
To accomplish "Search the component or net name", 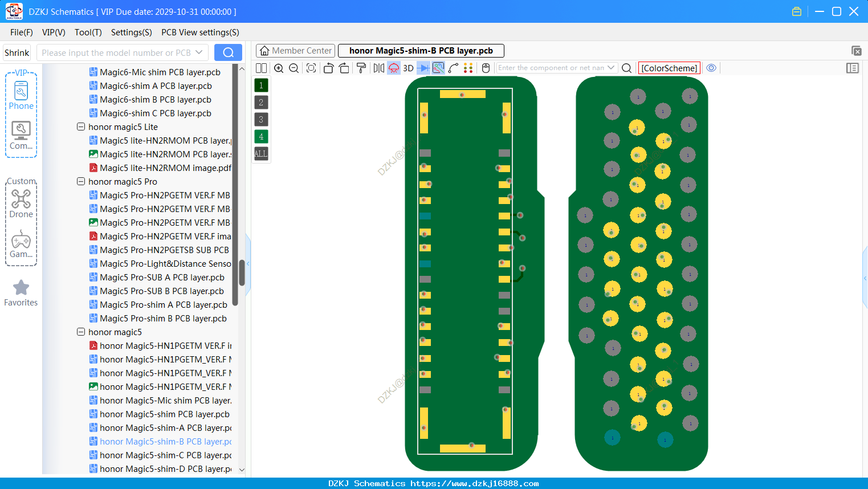I will (626, 68).
